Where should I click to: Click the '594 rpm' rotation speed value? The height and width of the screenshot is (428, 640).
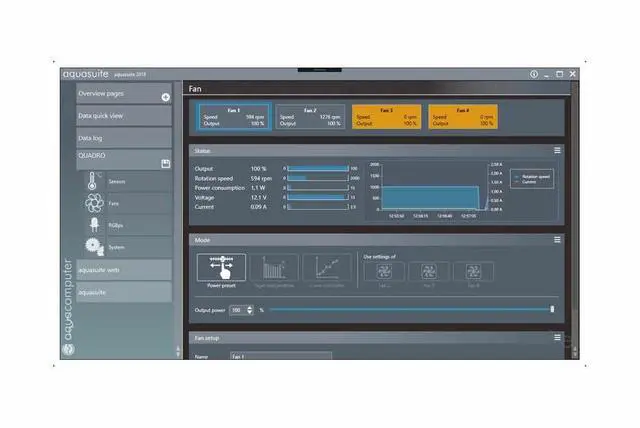261,178
